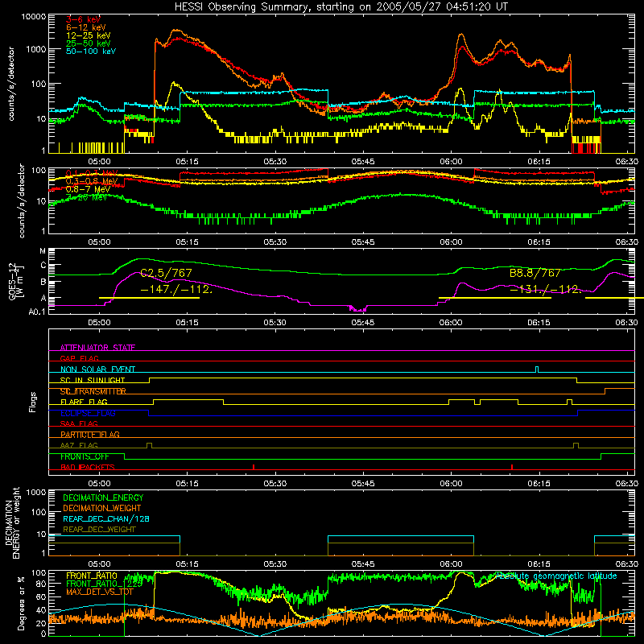This screenshot has width=644, height=644.
Task: Click the green 7-20 MeV legend label
Action: [86, 197]
